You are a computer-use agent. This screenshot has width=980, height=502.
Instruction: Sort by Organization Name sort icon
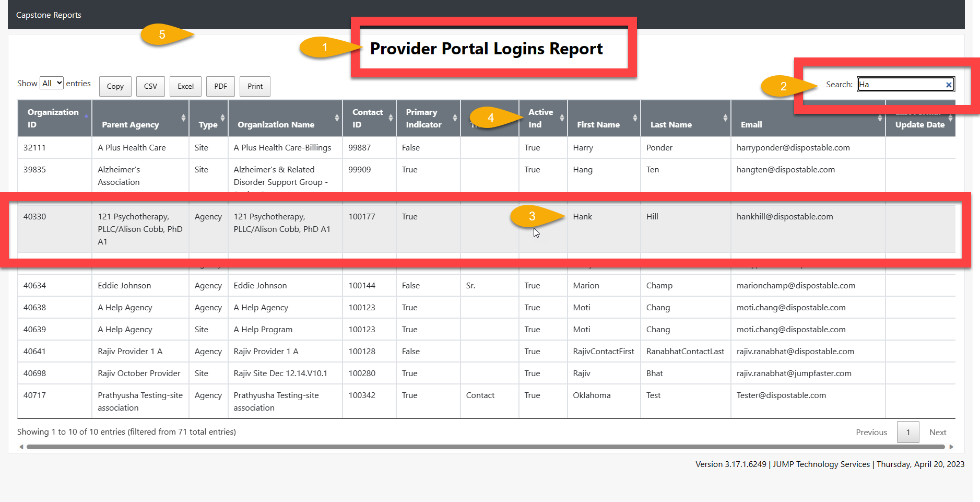click(x=337, y=118)
